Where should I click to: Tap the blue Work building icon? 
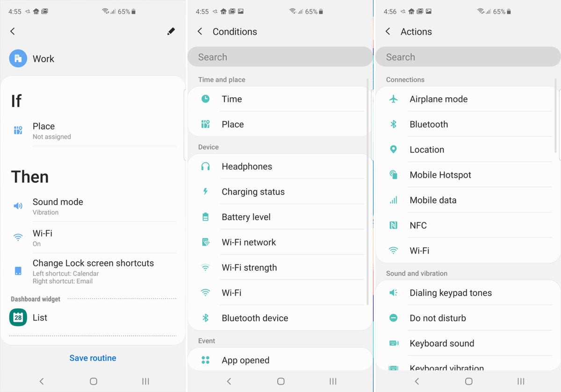point(18,58)
